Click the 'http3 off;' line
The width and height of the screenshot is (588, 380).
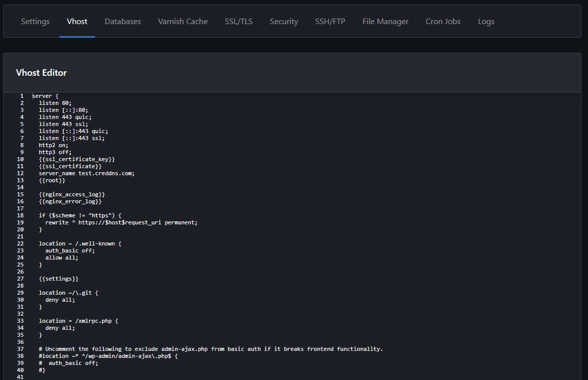55,152
